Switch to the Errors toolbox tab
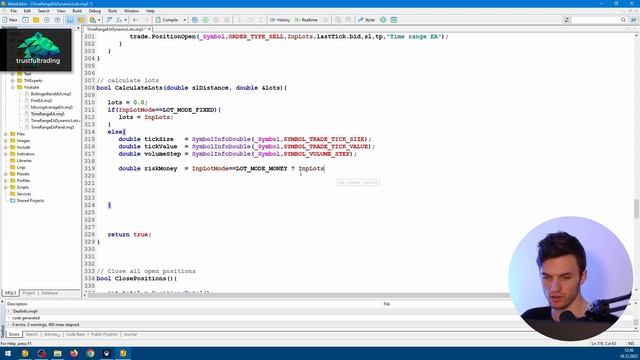Screen dimensions: 640x360 pyautogui.click(x=14, y=334)
